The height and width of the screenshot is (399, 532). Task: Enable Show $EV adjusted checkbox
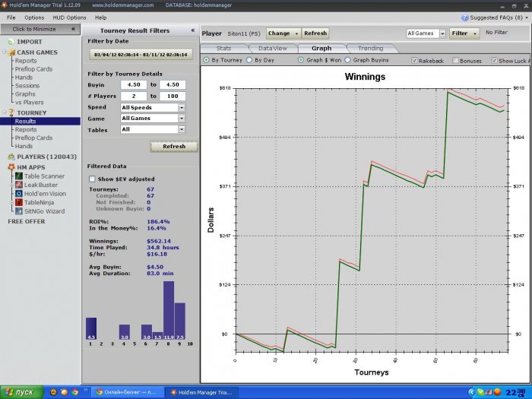point(93,179)
